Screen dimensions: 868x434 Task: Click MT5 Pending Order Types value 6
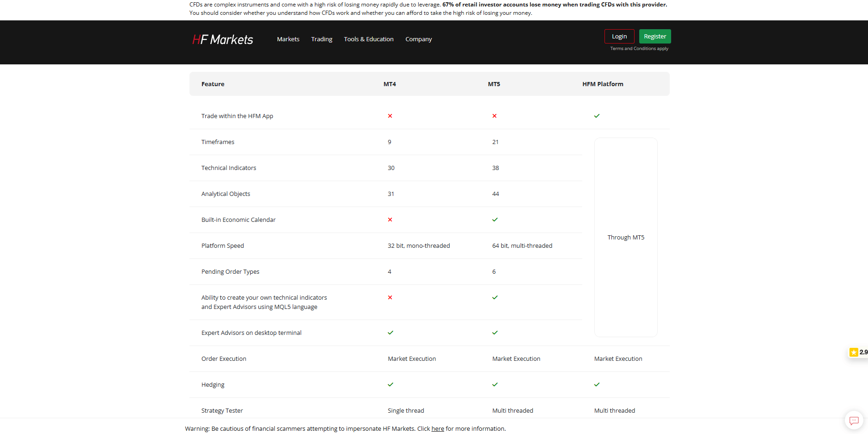tap(494, 271)
